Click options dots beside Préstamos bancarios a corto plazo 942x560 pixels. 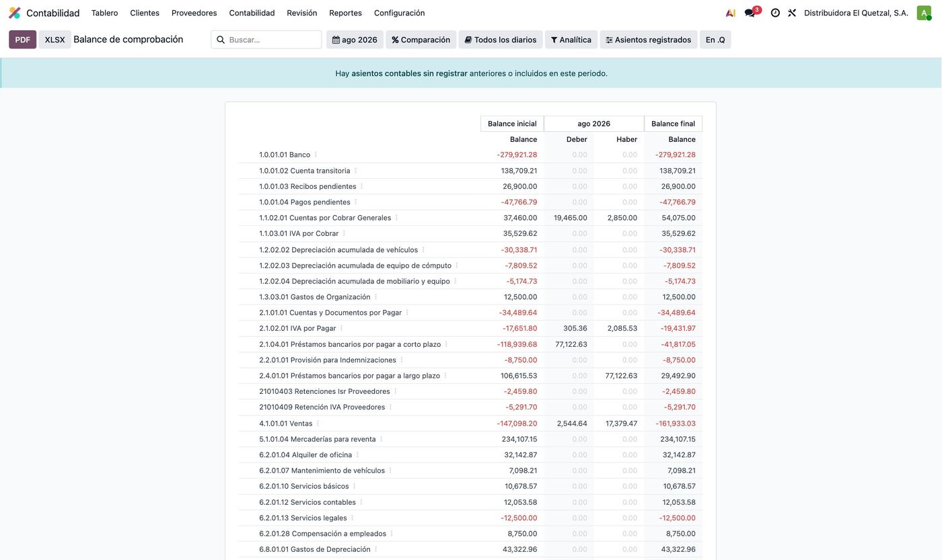446,344
